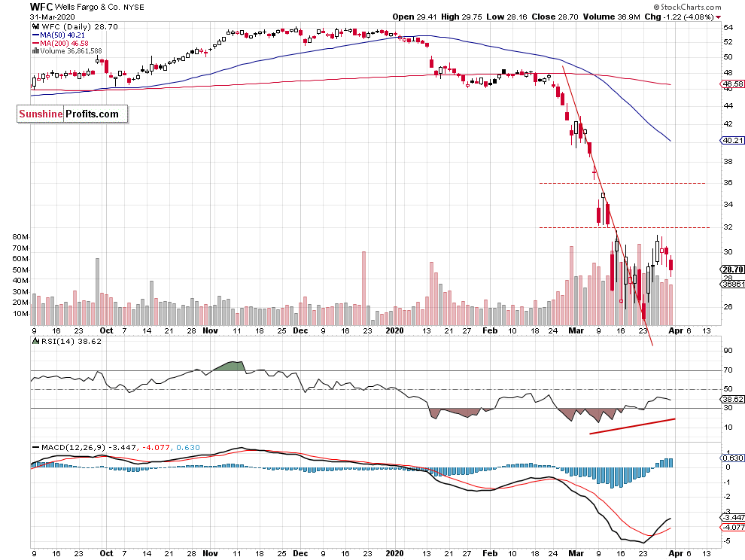Open the StockCharts.com copyright credit

click(x=687, y=7)
